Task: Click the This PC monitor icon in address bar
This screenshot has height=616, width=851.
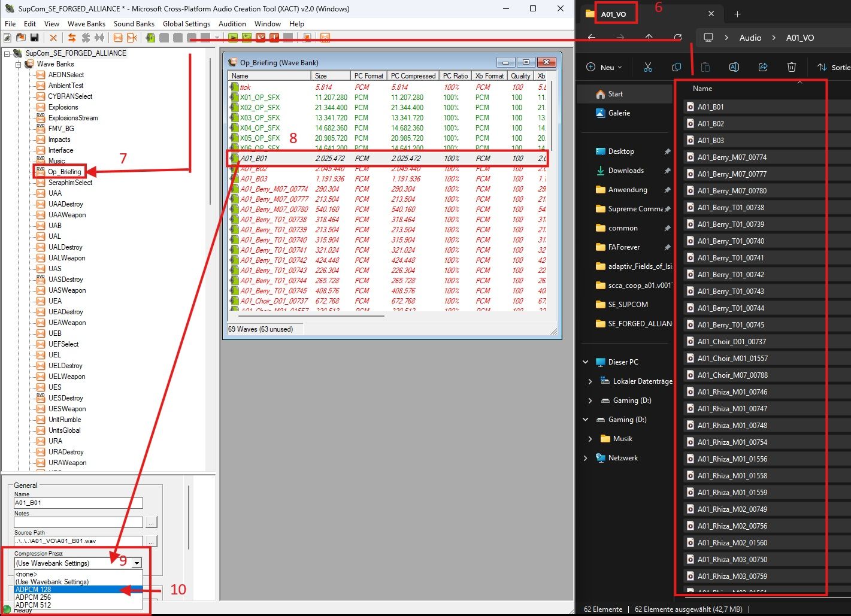Action: tap(708, 37)
